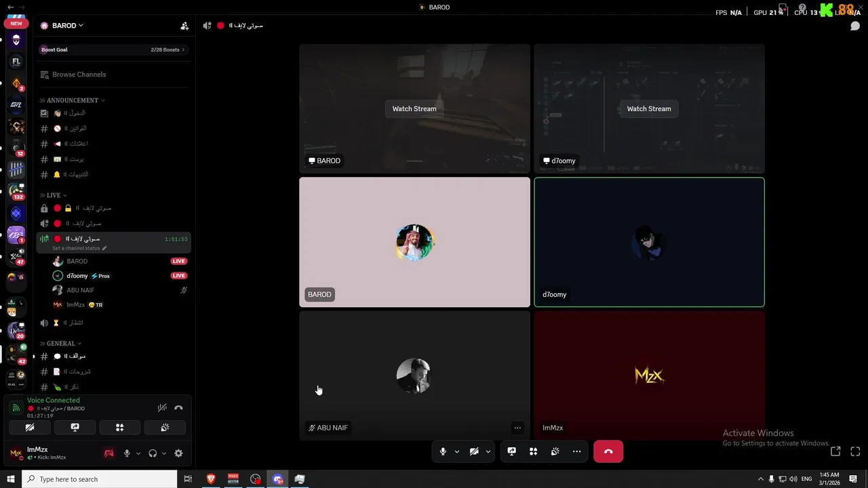Image resolution: width=868 pixels, height=488 pixels.
Task: Join the locked voice channel
Action: tap(113, 208)
